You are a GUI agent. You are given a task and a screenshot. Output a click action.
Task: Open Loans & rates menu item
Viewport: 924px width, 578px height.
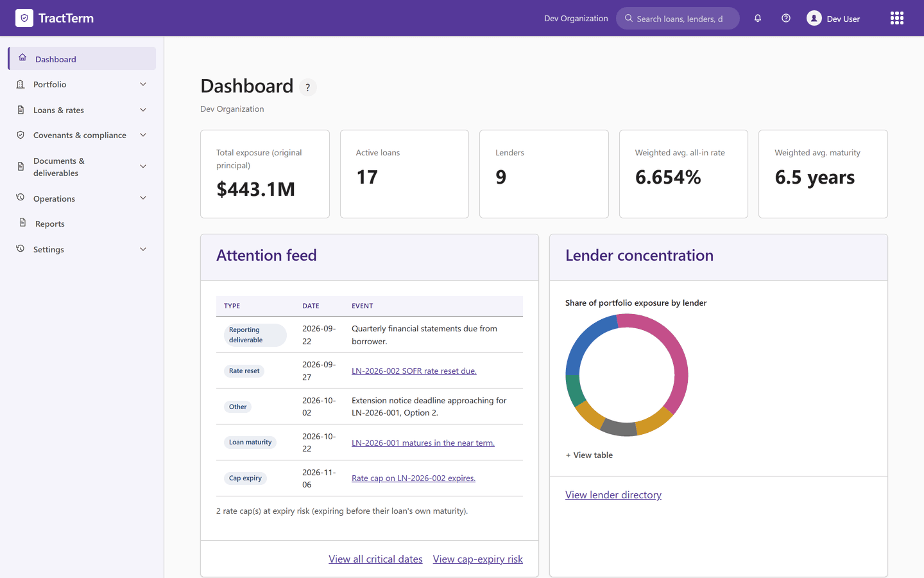pos(82,110)
